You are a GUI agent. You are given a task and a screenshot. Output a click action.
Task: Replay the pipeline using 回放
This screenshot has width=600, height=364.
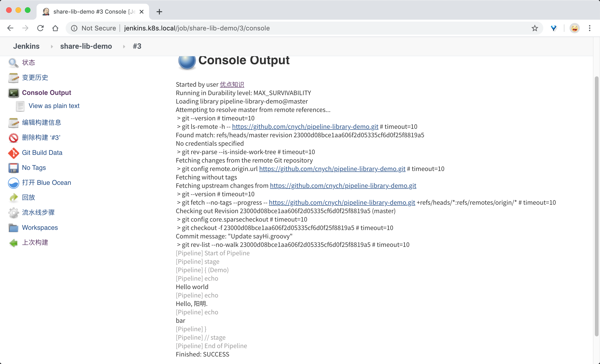[x=29, y=197]
